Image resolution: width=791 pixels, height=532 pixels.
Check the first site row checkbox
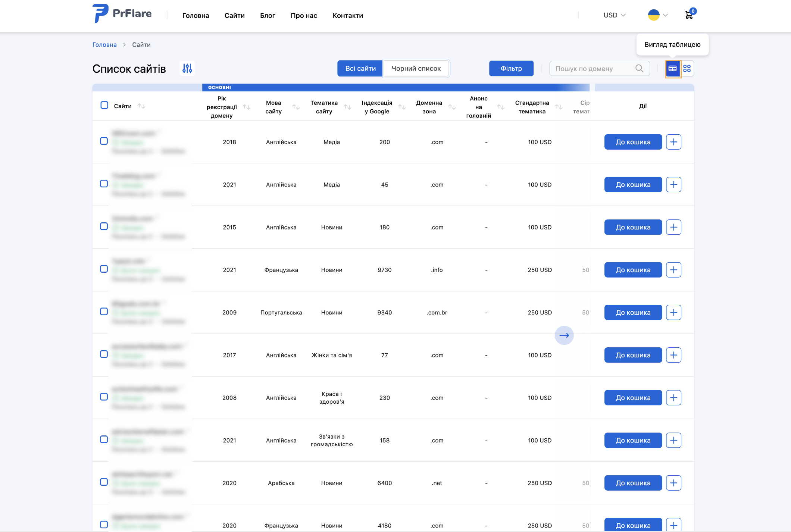[104, 141]
